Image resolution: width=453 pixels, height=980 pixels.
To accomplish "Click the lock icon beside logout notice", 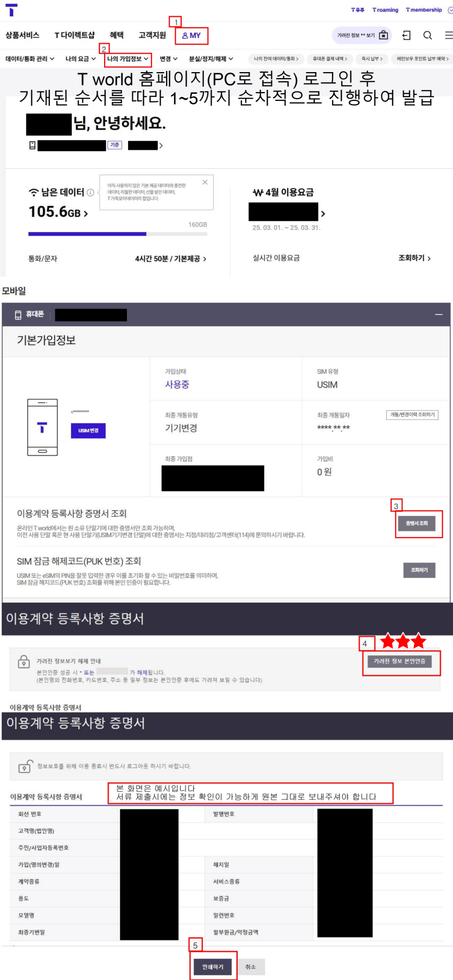I will click(25, 766).
